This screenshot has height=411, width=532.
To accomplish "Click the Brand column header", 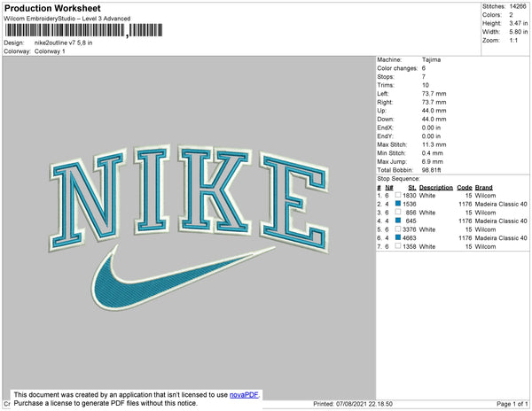I will [x=484, y=188].
